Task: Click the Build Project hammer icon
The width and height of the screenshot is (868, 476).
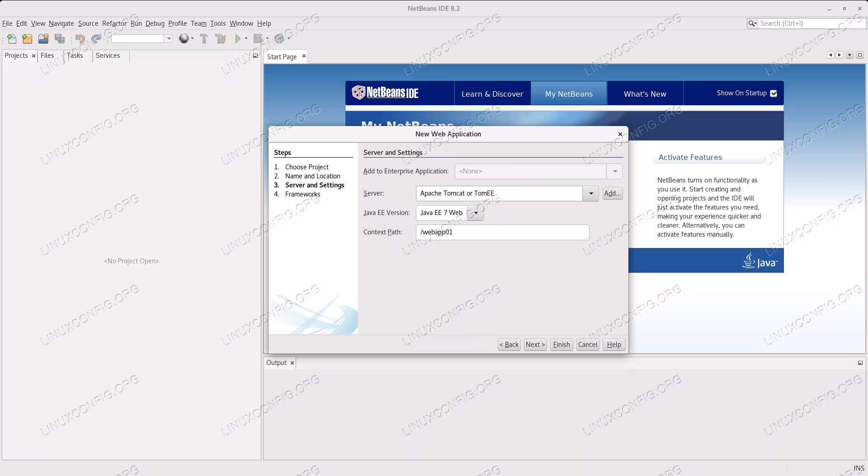Action: pos(204,39)
